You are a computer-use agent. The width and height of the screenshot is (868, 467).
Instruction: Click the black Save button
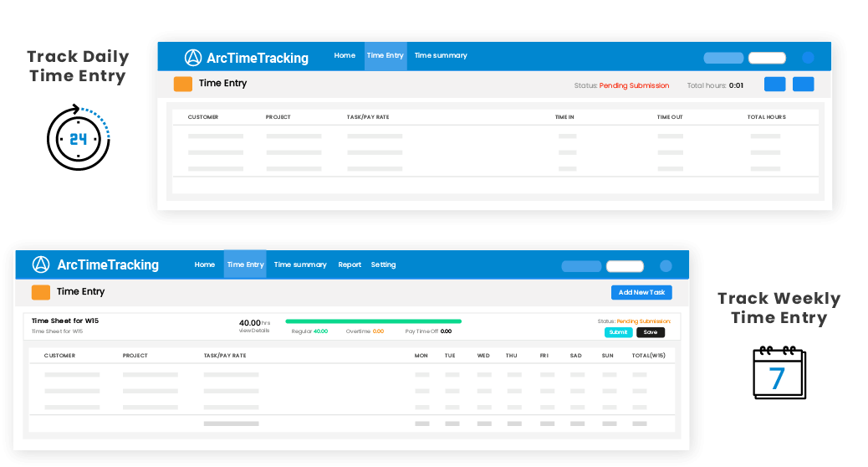(651, 332)
